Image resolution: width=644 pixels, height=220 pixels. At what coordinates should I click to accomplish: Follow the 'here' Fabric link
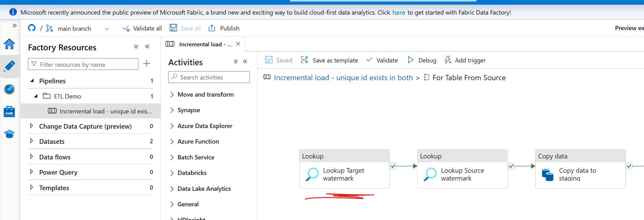pos(398,12)
